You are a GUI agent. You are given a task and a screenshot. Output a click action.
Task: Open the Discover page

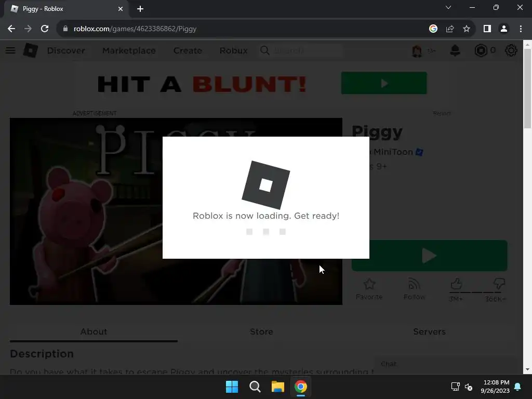tap(66, 50)
